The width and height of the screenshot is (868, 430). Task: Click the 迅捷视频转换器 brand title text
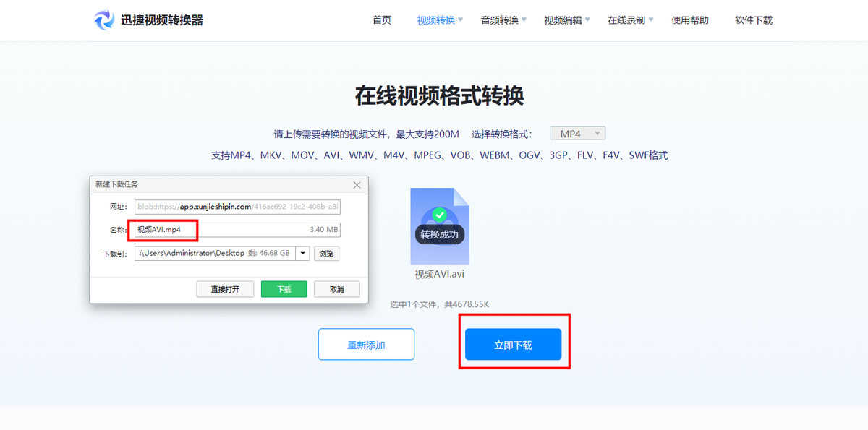click(x=162, y=20)
